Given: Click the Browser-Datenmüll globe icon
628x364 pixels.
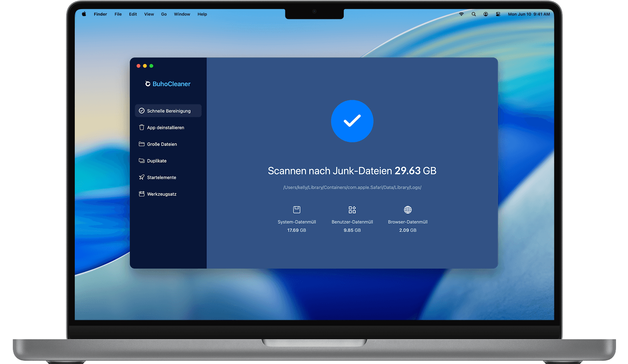Looking at the screenshot, I should [408, 210].
